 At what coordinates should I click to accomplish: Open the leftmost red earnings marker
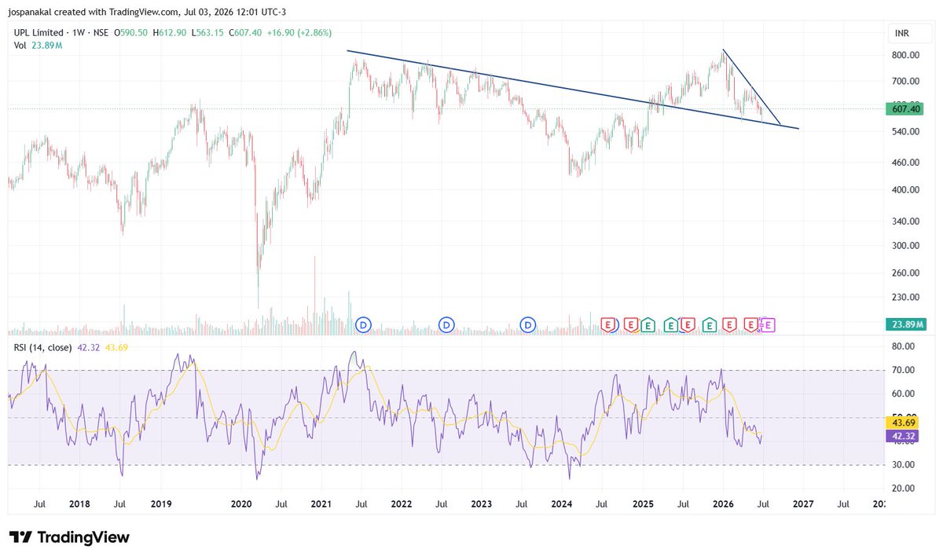(x=608, y=324)
